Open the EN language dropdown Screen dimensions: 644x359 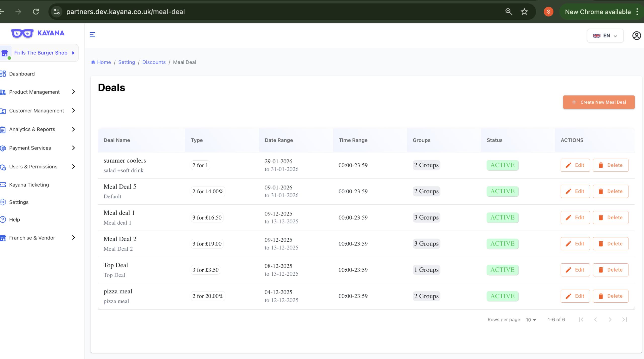(x=605, y=35)
